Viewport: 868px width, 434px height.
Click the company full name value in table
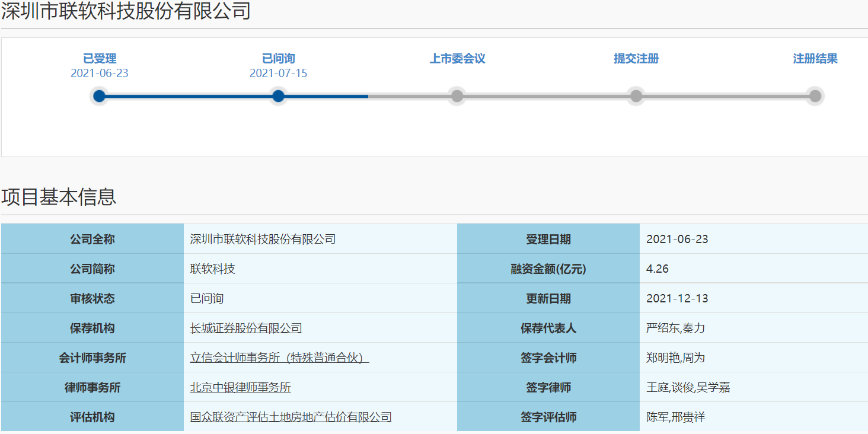(263, 239)
